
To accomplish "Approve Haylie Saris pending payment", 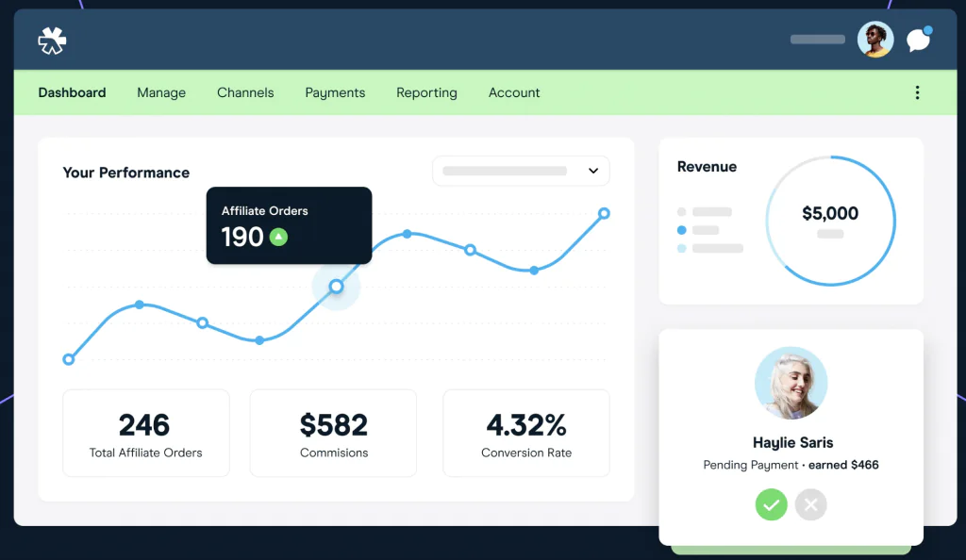I will [x=772, y=504].
